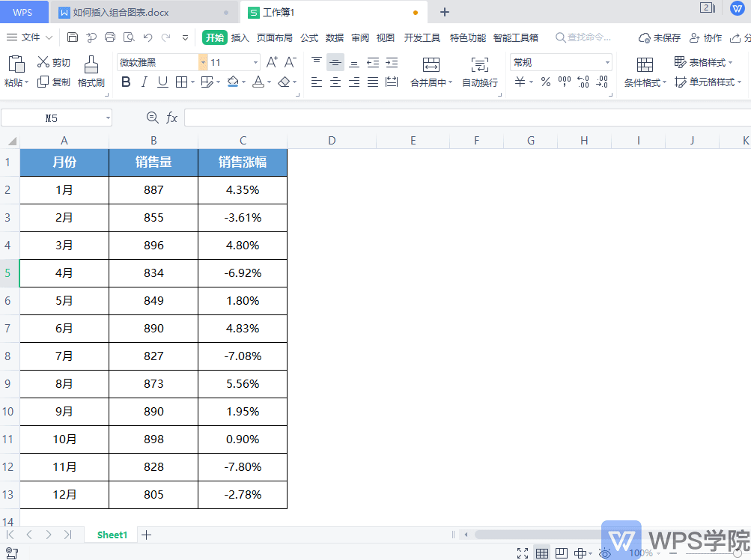Click the font color A icon
Screen dimensions: 751x560
click(258, 82)
